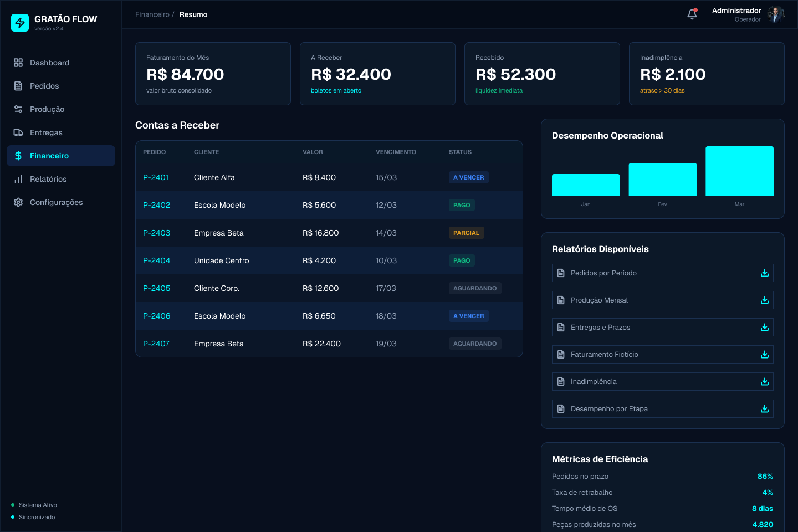Click the VENCIMENTO column header
798x532 pixels.
pos(396,152)
